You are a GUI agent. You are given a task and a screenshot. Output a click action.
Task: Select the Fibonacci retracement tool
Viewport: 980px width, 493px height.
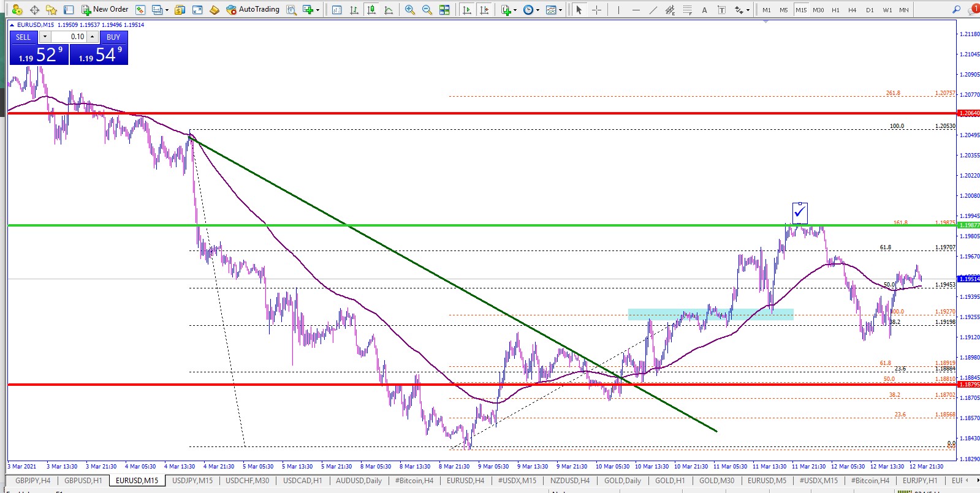tap(687, 10)
